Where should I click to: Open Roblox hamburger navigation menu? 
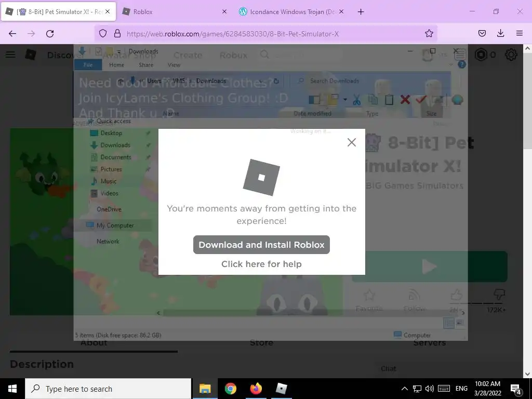(10, 54)
